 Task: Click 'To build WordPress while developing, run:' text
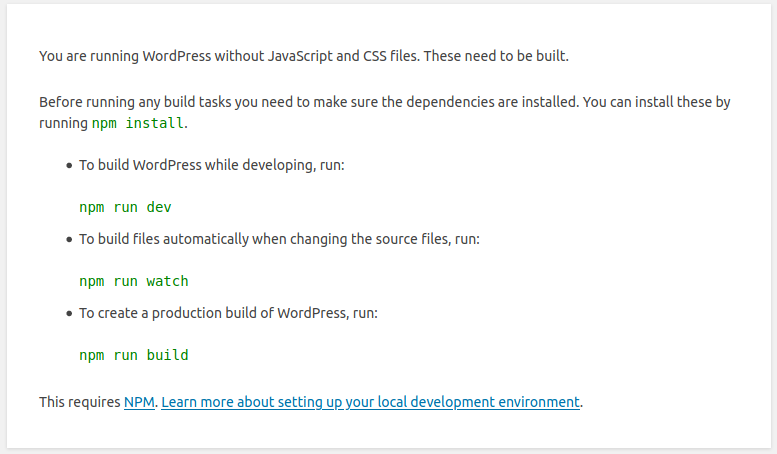[211, 165]
